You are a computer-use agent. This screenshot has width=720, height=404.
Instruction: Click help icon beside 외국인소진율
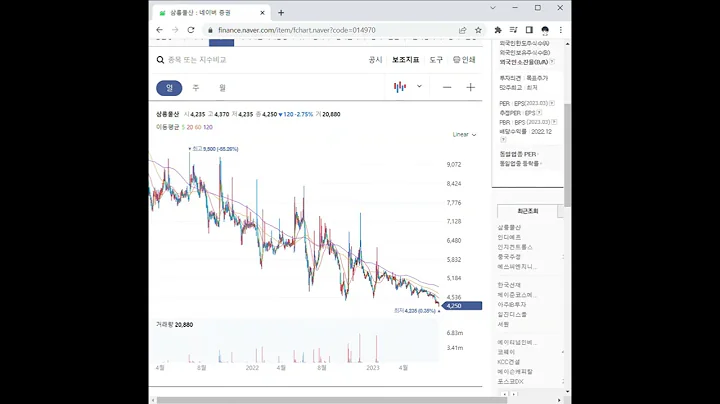point(552,62)
